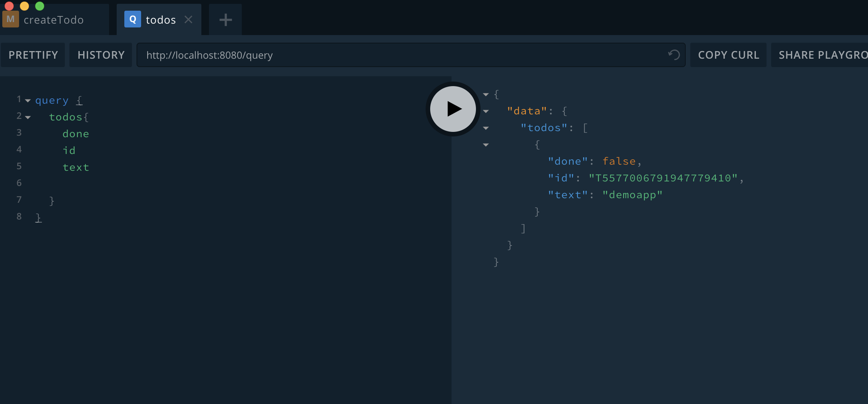Open the HISTORY panel

pyautogui.click(x=101, y=55)
